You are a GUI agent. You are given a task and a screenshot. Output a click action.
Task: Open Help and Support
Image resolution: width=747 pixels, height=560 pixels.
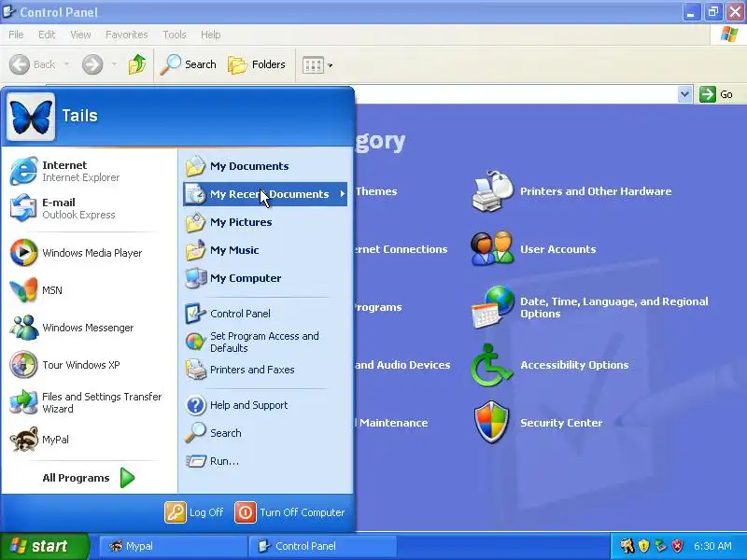265,405
